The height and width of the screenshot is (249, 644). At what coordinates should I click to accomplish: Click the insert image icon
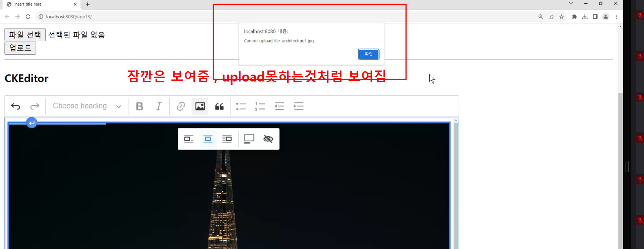coord(200,106)
